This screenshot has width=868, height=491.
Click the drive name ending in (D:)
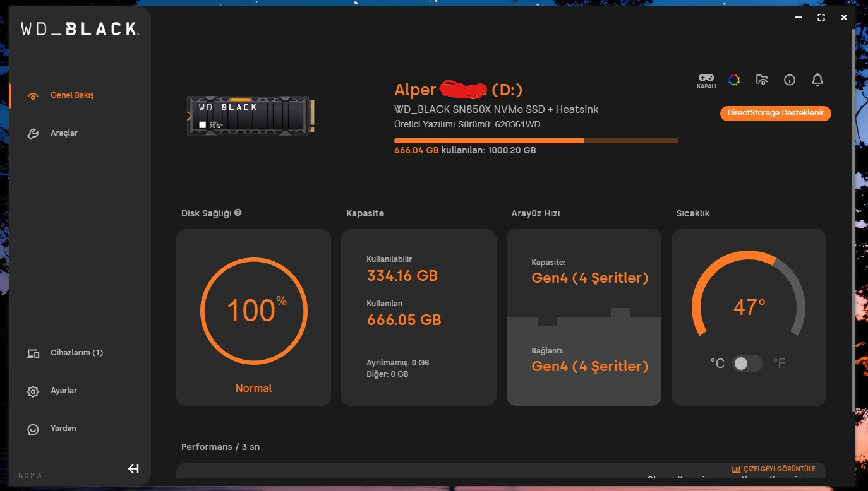459,90
